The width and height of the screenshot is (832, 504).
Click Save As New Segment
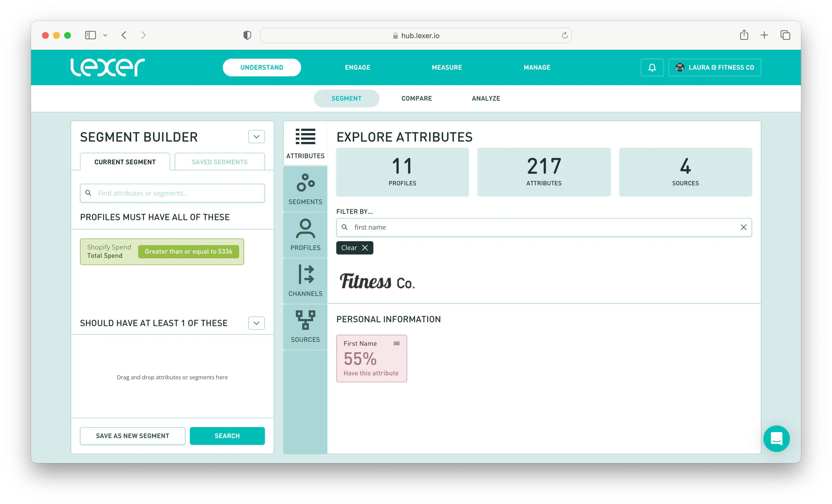pyautogui.click(x=132, y=436)
